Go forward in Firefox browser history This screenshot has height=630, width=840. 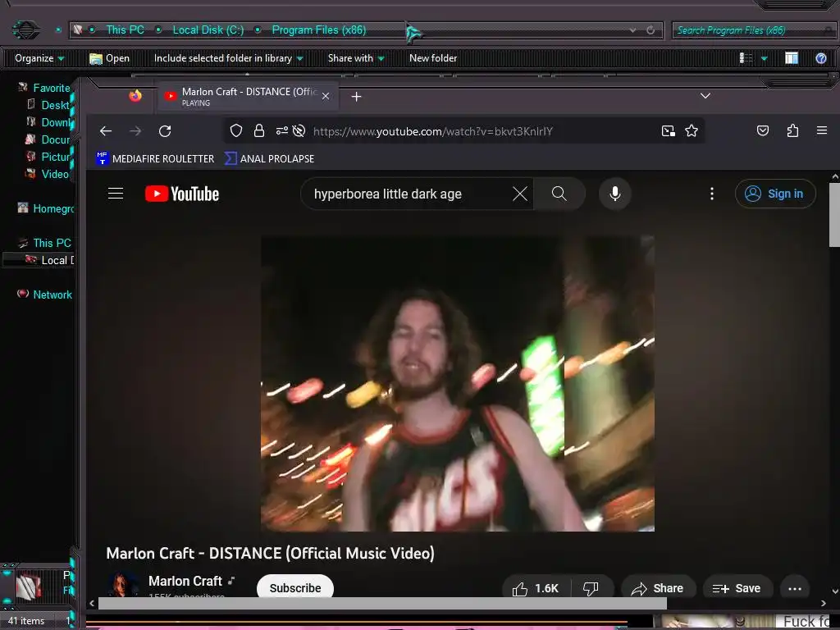135,130
